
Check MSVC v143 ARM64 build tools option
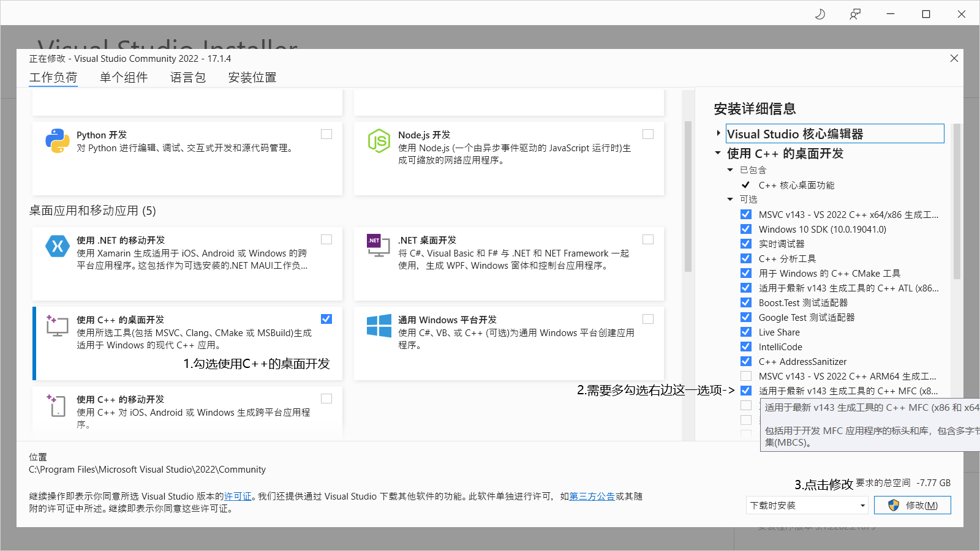tap(746, 376)
